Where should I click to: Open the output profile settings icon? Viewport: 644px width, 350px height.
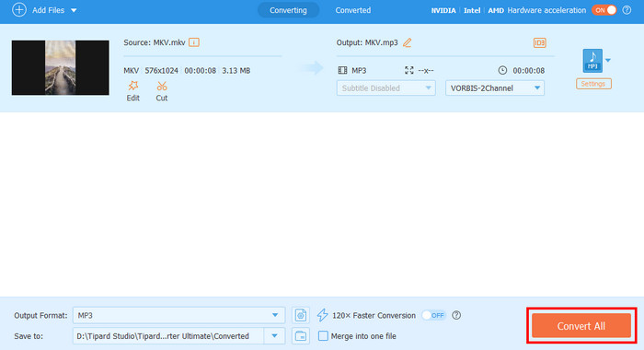(x=301, y=315)
